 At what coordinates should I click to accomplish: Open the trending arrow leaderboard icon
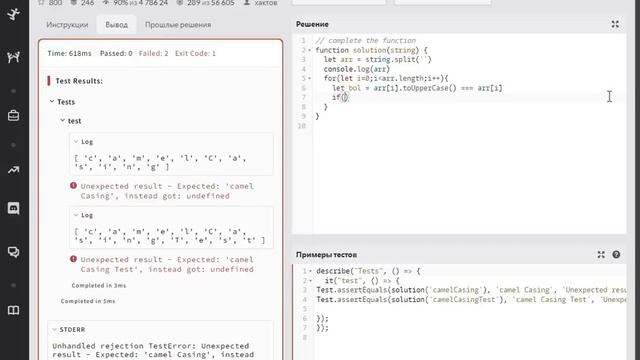13,170
